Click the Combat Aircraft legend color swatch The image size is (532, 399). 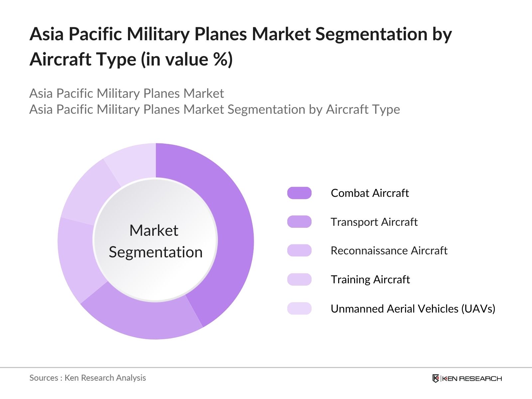pos(299,193)
